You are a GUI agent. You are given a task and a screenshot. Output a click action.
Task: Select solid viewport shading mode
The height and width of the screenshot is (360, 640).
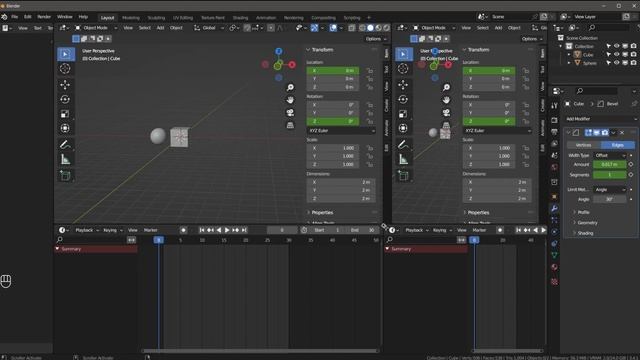click(370, 28)
